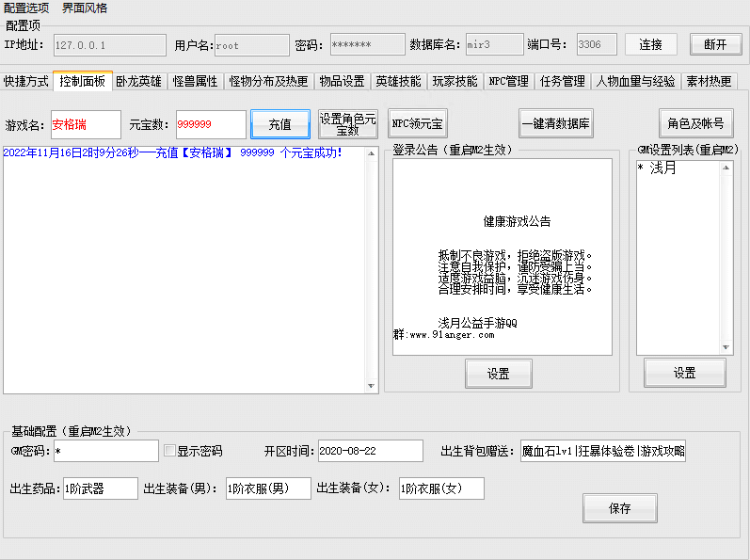Save the basic configuration with 保存

tap(619, 508)
